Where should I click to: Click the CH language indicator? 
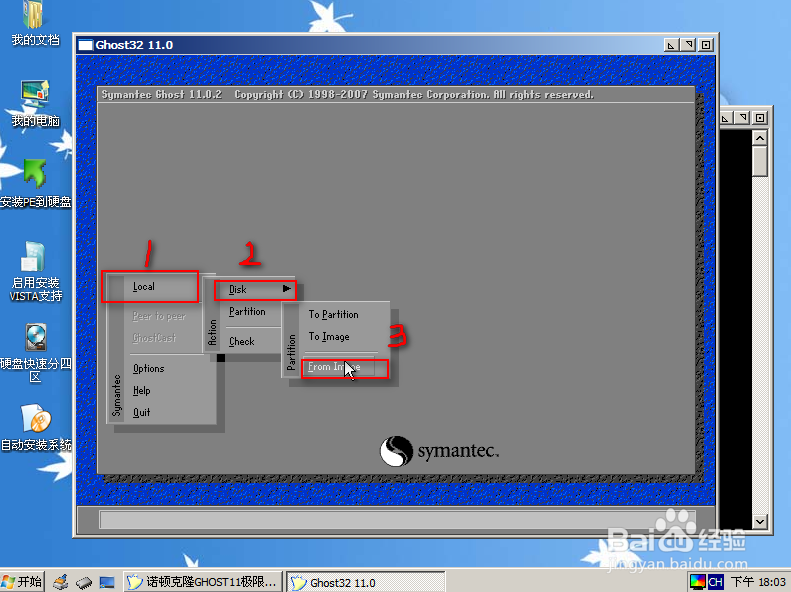point(715,582)
